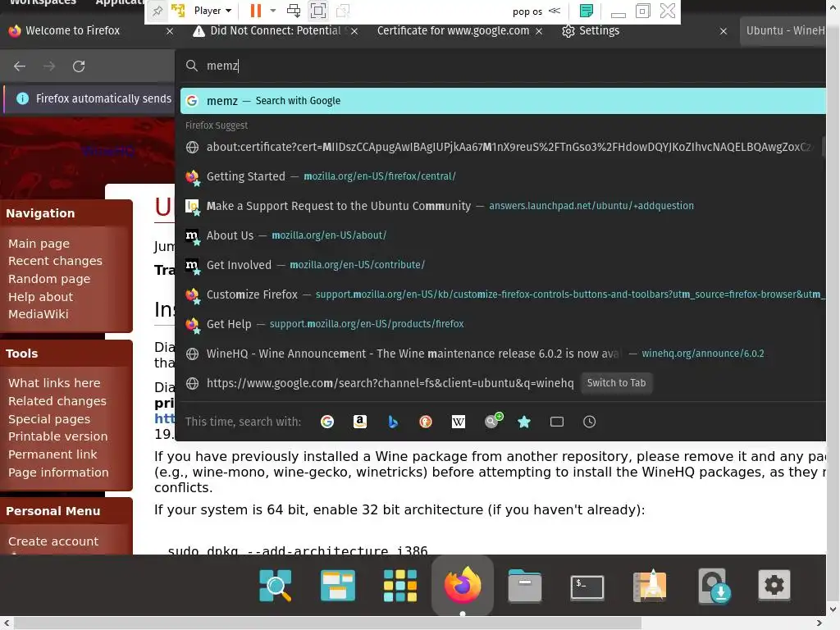Open Pop!_Shop rocket dock icon

(650, 586)
